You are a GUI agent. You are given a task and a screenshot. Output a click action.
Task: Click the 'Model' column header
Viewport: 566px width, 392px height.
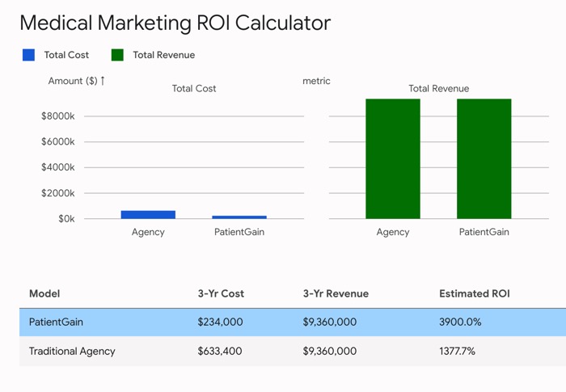tap(44, 293)
